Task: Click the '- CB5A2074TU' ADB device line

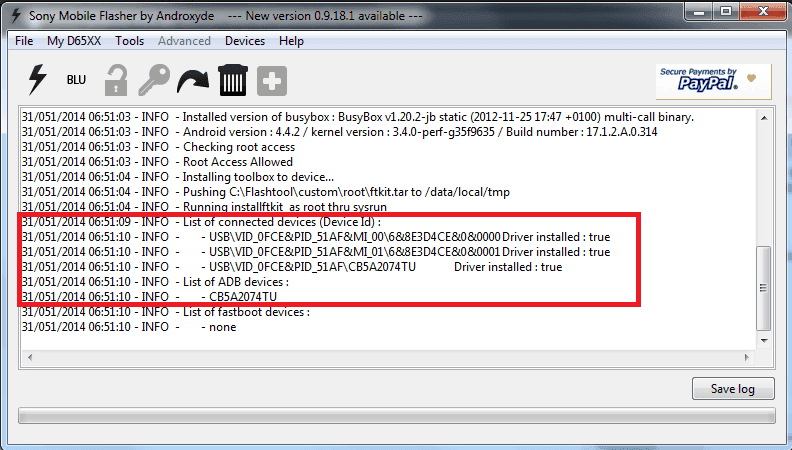Action: 150,297
